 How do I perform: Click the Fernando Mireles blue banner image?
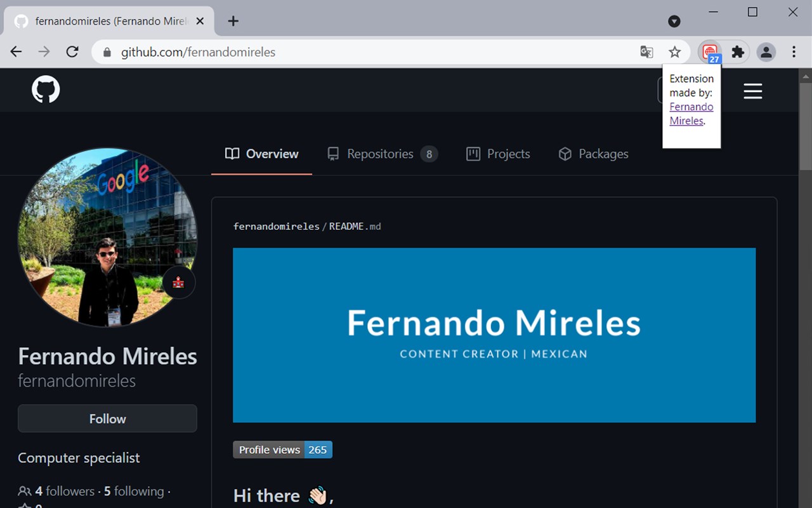(x=494, y=335)
